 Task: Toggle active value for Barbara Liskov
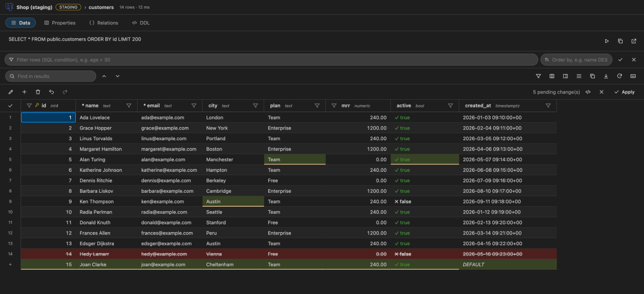coord(425,191)
